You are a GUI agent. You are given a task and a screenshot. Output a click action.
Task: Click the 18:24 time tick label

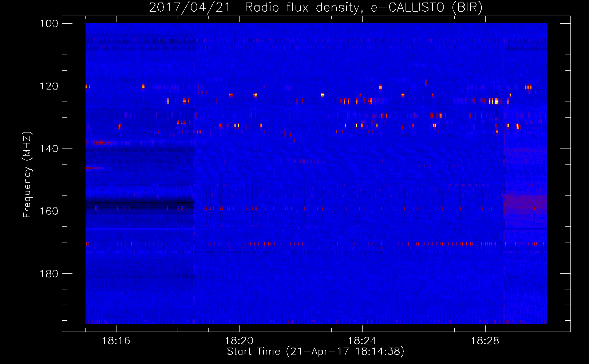point(362,341)
